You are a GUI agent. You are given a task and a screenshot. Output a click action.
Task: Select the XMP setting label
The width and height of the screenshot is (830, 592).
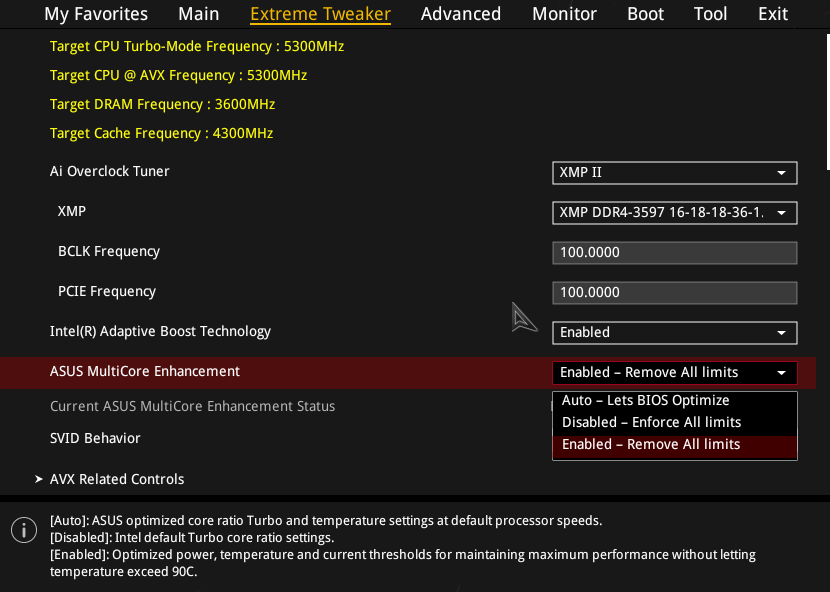click(x=72, y=211)
